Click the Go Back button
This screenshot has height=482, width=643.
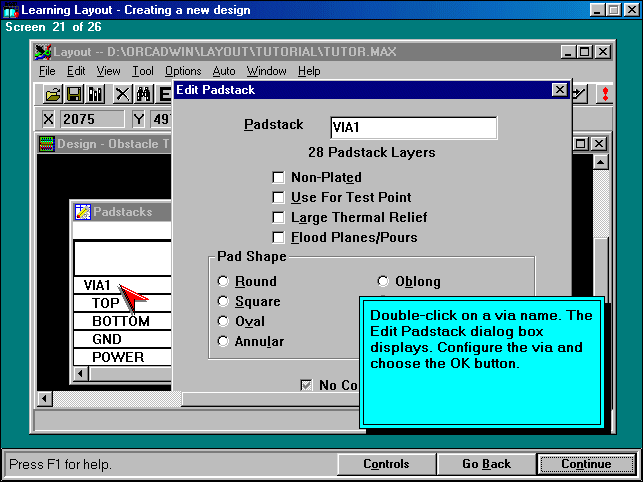pyautogui.click(x=486, y=464)
